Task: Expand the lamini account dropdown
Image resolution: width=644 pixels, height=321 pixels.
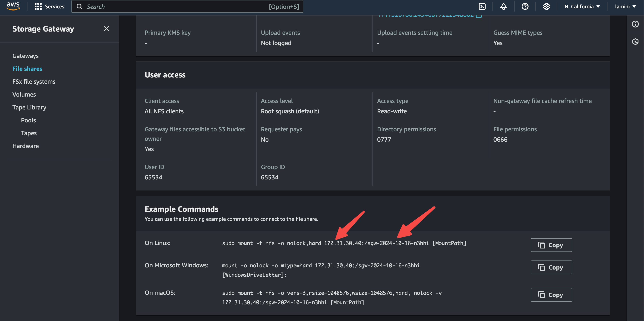Action: point(625,6)
